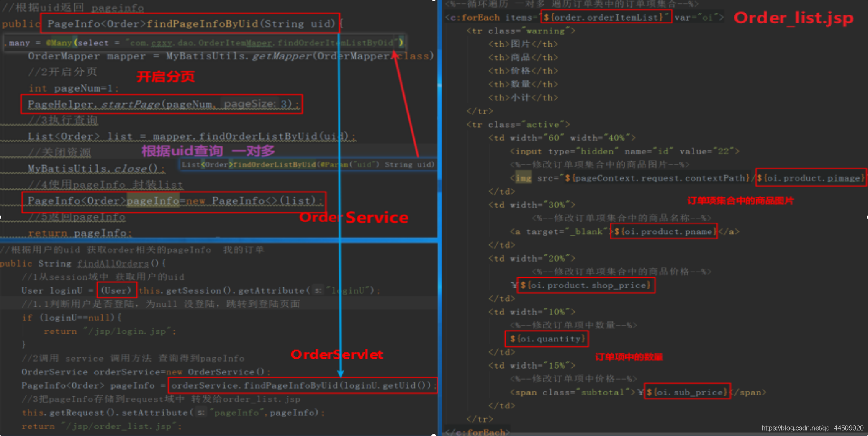
Task: Click the '<th>数量</th>' header cell line
Action: [523, 85]
